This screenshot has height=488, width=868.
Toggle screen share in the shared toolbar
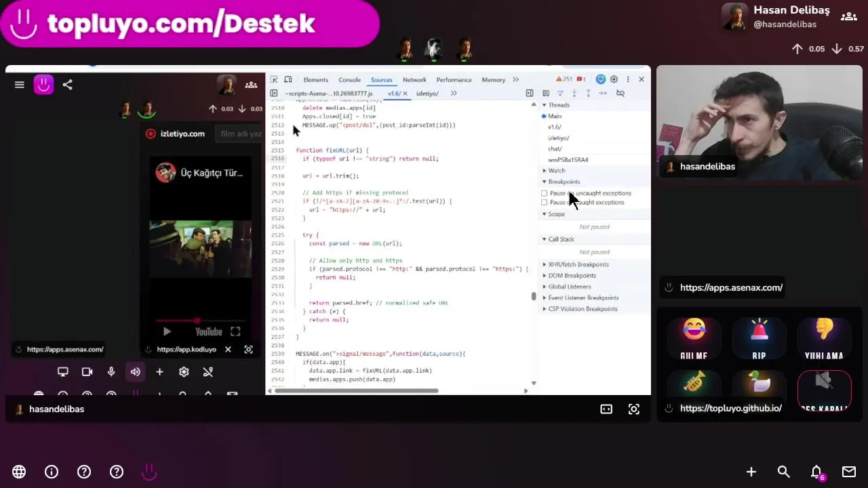(x=62, y=371)
